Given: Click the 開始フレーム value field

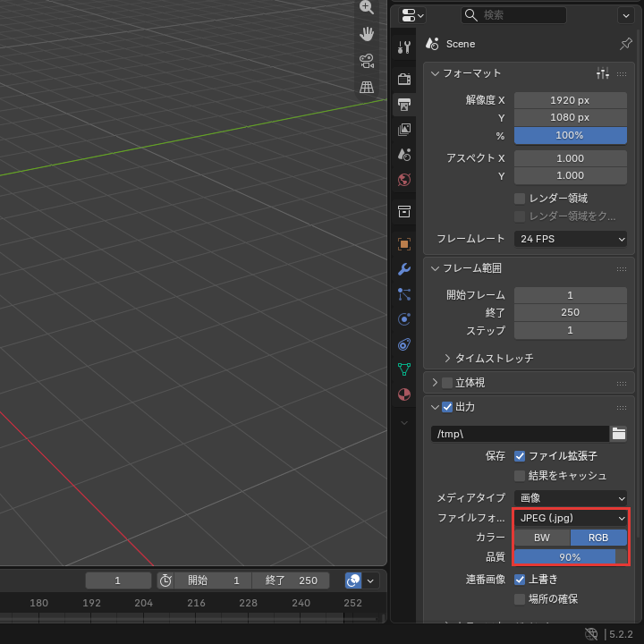Looking at the screenshot, I should (571, 295).
